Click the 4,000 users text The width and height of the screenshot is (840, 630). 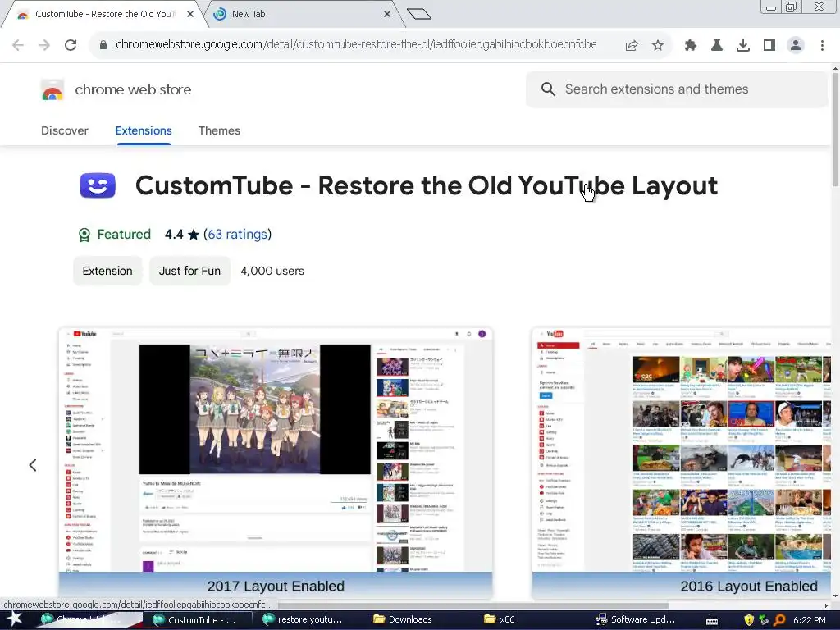[x=272, y=271]
